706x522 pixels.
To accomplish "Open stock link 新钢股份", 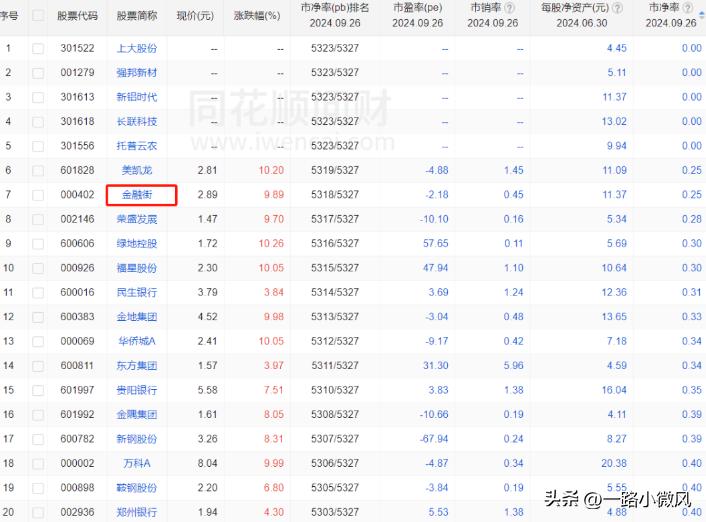I will tap(137, 439).
